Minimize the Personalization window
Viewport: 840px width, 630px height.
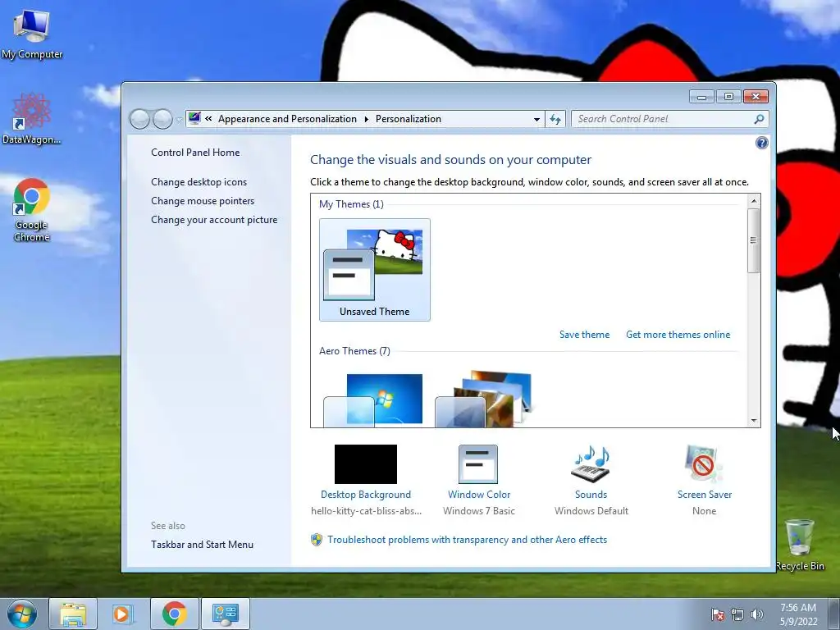[702, 97]
